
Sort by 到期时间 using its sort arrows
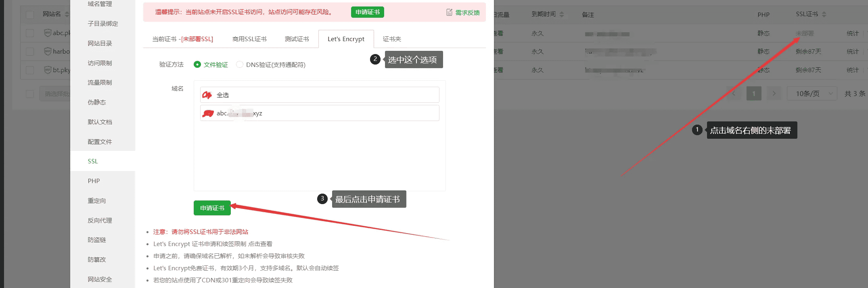click(x=562, y=14)
